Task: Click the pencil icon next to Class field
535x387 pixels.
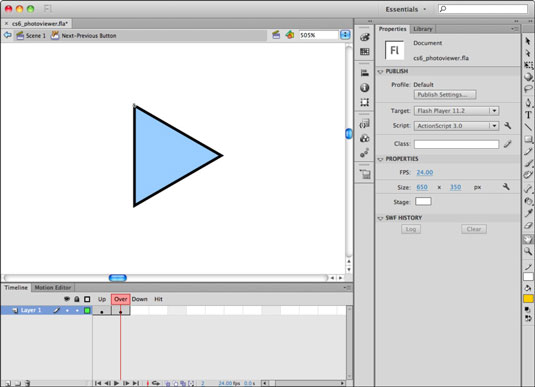Action: tap(507, 144)
